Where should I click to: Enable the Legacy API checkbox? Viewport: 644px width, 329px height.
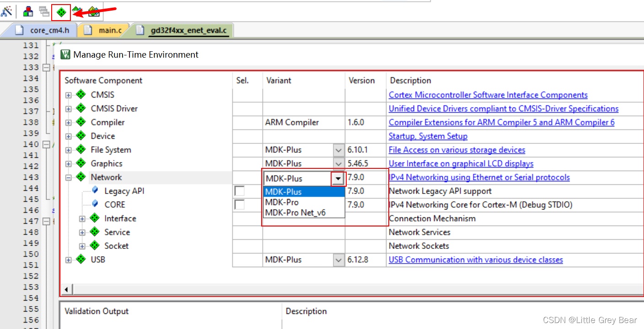(x=239, y=191)
